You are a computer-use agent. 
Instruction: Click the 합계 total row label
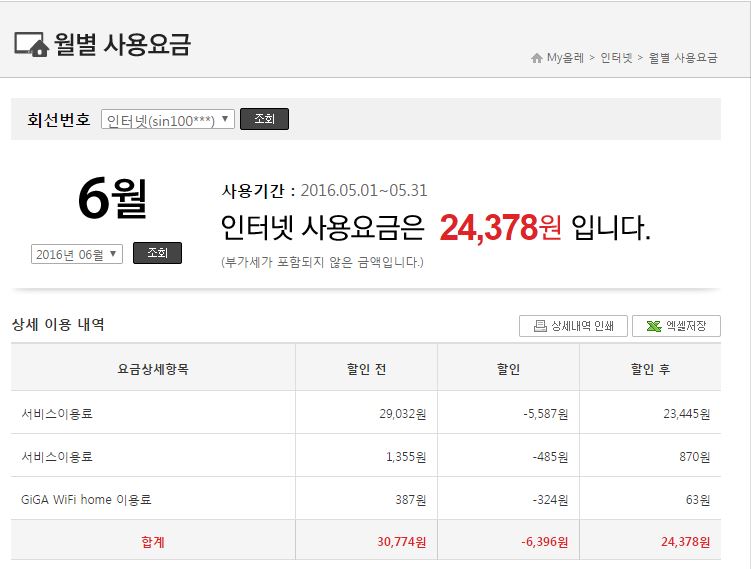153,541
